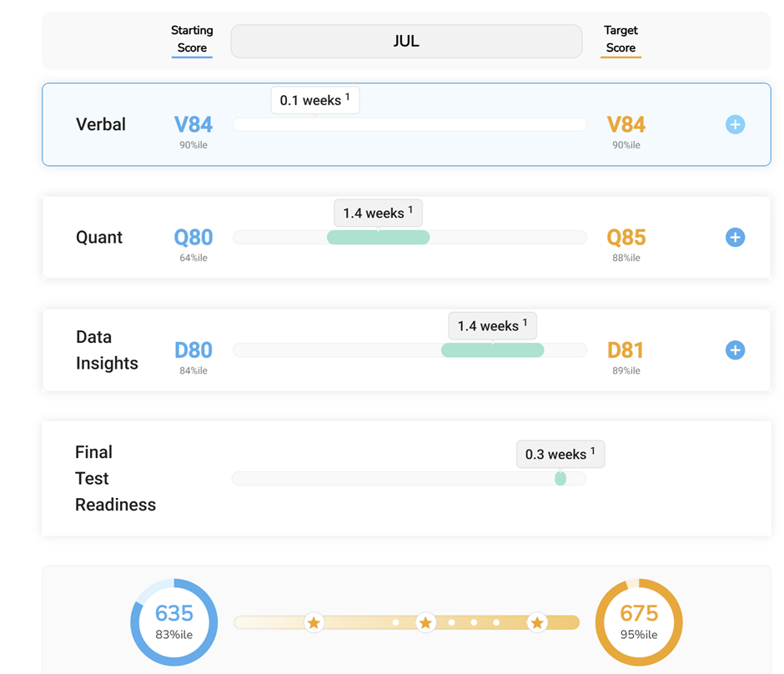Expand the Quant section plus icon

[735, 237]
